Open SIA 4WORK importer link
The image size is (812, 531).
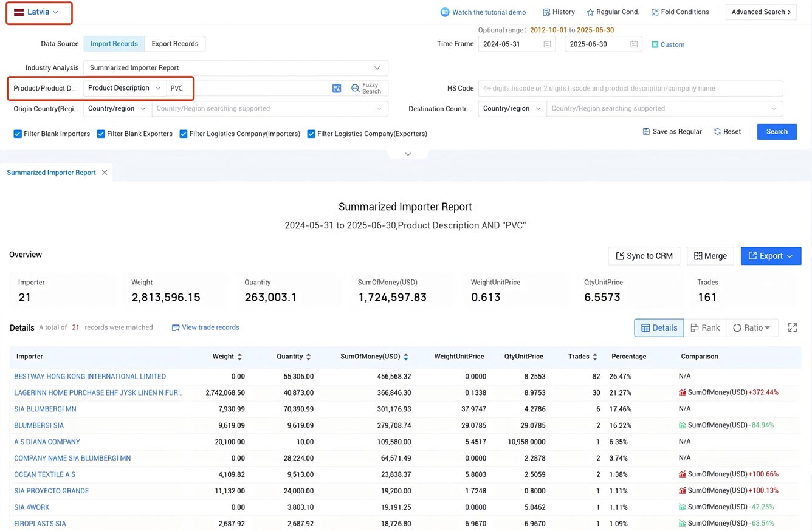click(x=32, y=507)
